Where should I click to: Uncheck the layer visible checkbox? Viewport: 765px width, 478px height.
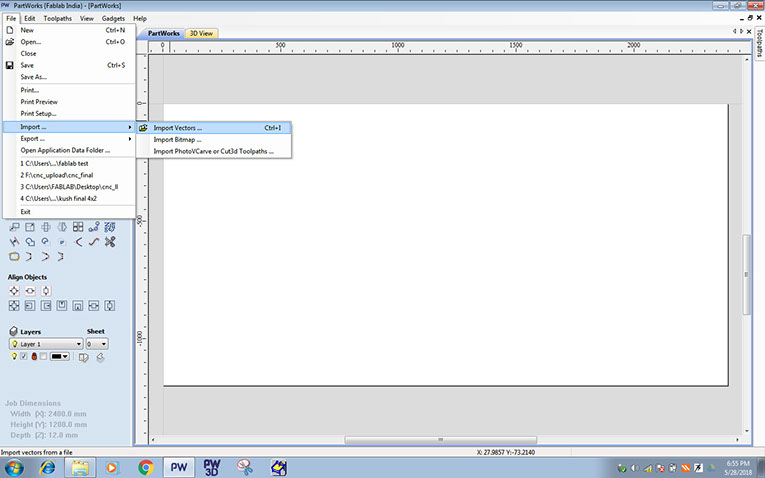(24, 357)
